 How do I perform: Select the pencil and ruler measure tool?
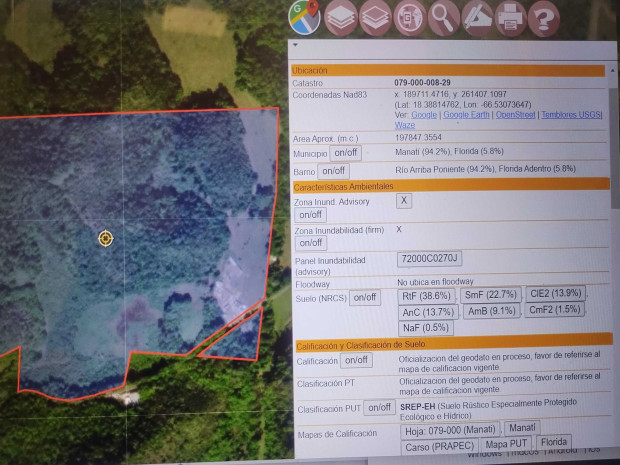pyautogui.click(x=476, y=16)
